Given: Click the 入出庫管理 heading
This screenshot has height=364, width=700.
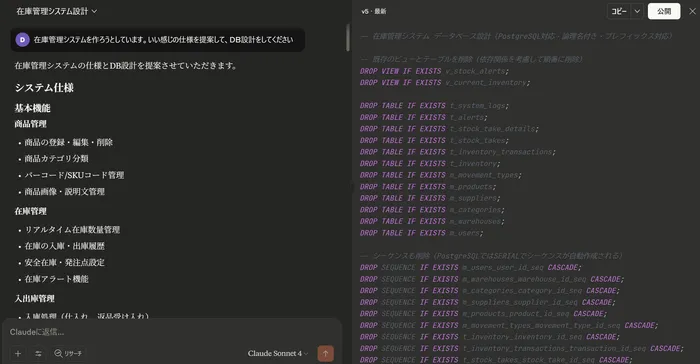Looking at the screenshot, I should [x=34, y=298].
